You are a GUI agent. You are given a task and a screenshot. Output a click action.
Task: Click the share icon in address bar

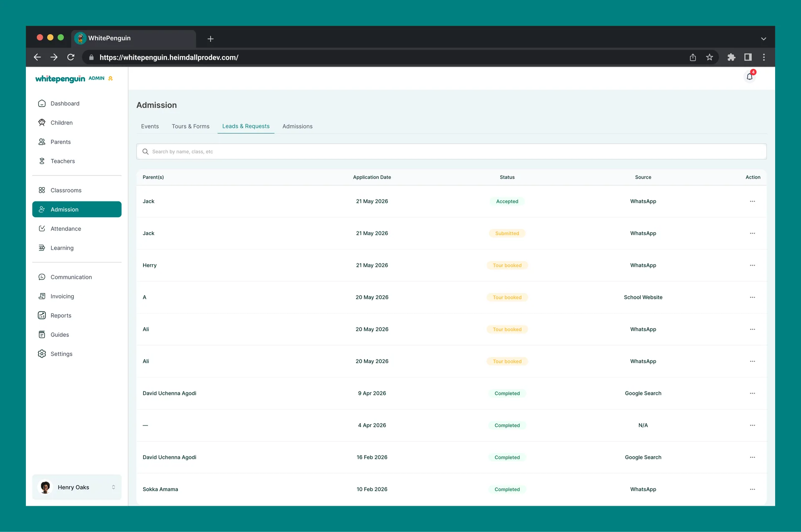point(693,57)
